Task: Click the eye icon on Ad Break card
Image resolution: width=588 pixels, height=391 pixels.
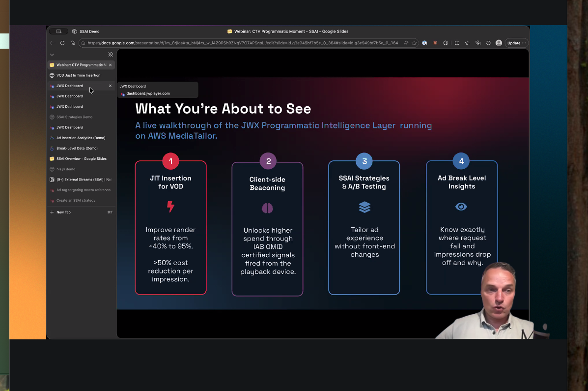Action: (x=461, y=207)
